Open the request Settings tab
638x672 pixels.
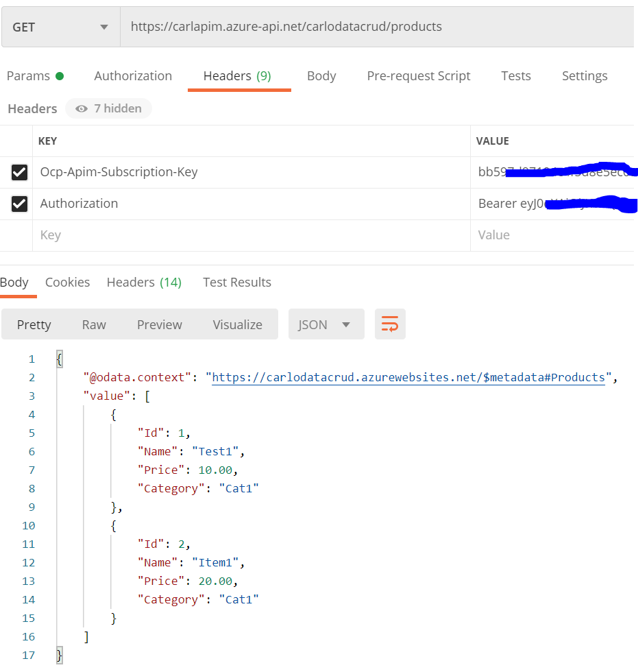[585, 75]
